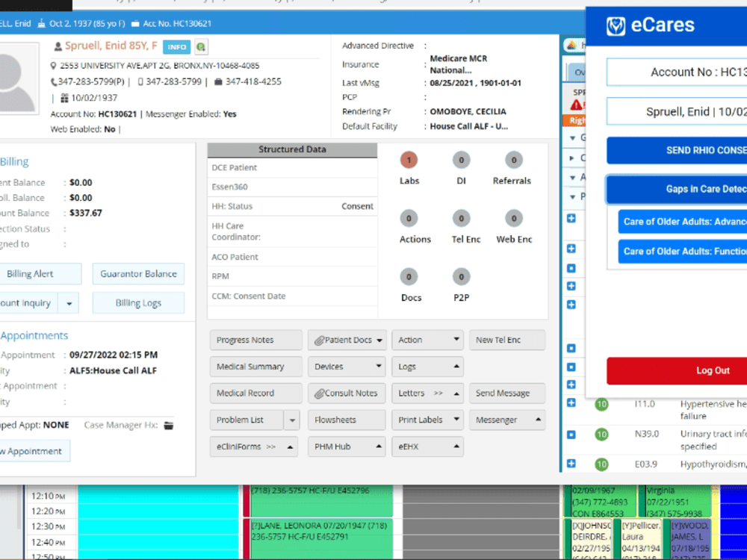Screen dimensions: 747x560
Task: Open the Action dropdown
Action: coord(428,340)
